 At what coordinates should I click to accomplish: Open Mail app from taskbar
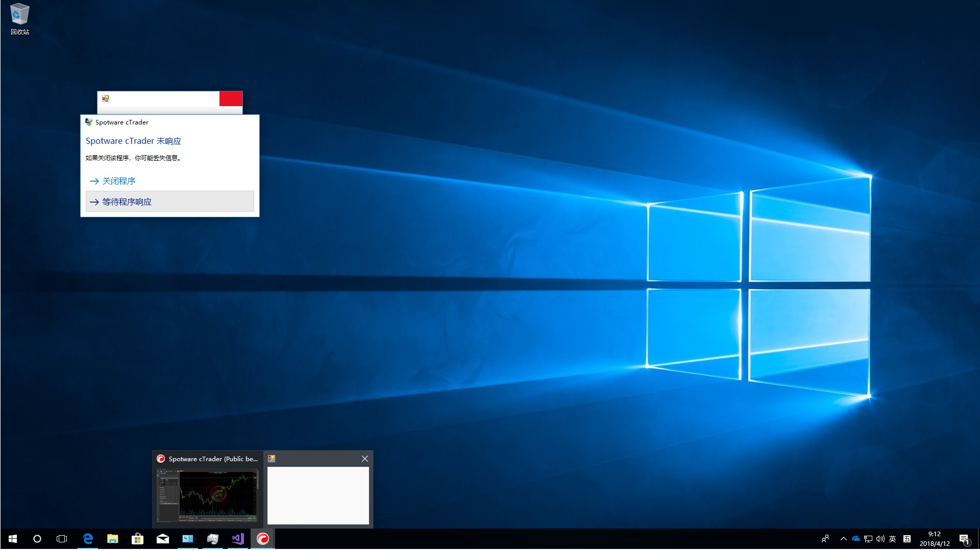tap(163, 539)
